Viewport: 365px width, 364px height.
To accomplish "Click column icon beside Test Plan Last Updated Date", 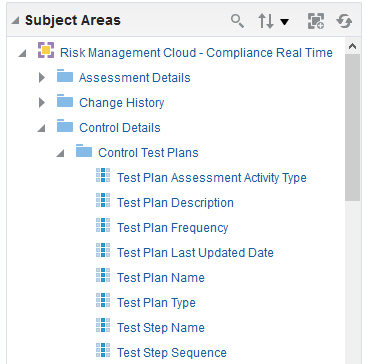I will (x=103, y=250).
